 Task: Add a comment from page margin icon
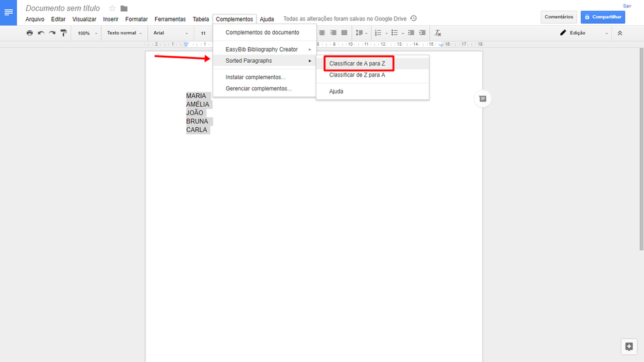pos(482,99)
